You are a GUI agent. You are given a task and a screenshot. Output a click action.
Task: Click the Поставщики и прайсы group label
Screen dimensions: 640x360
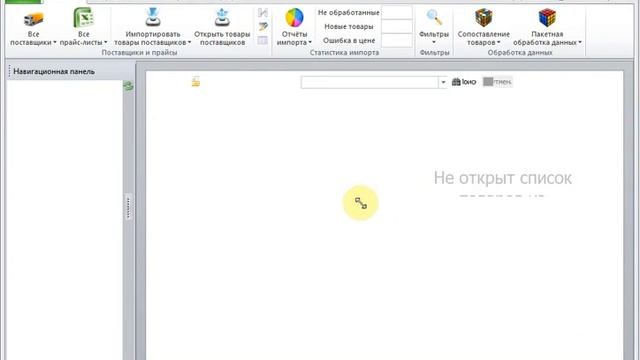point(139,53)
